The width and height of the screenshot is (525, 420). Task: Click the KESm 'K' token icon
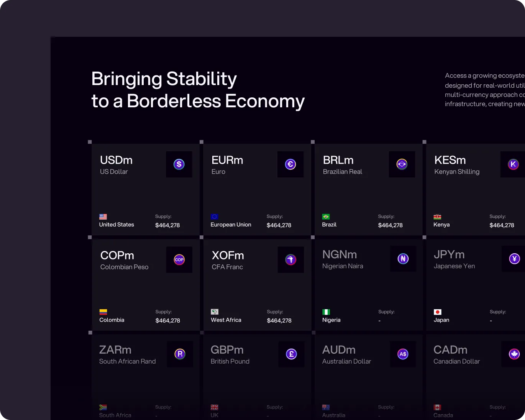(513, 164)
